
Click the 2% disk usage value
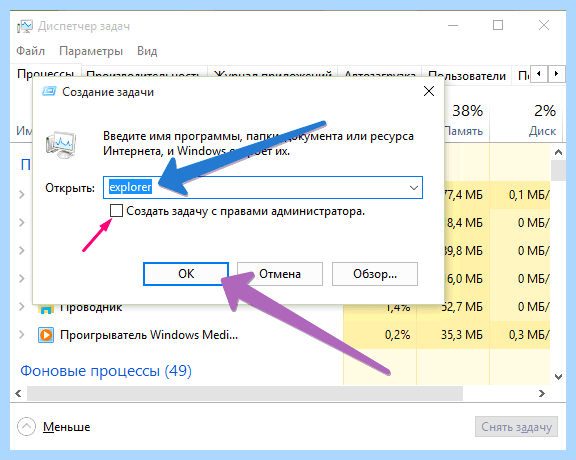pos(545,111)
